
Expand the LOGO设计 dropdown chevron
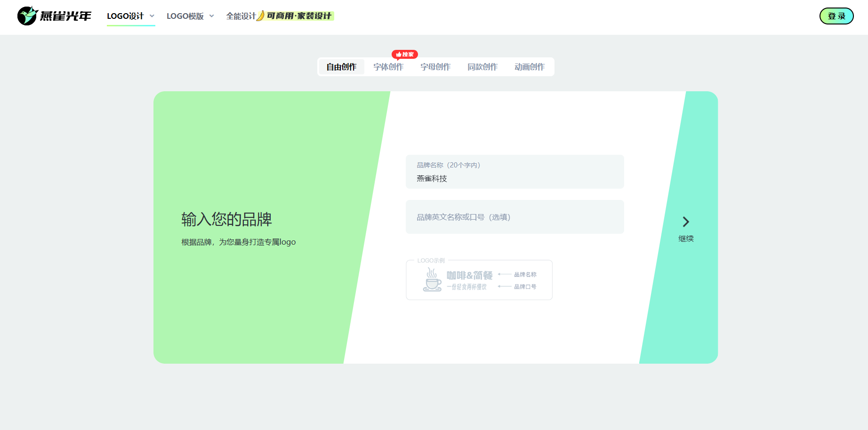point(152,16)
